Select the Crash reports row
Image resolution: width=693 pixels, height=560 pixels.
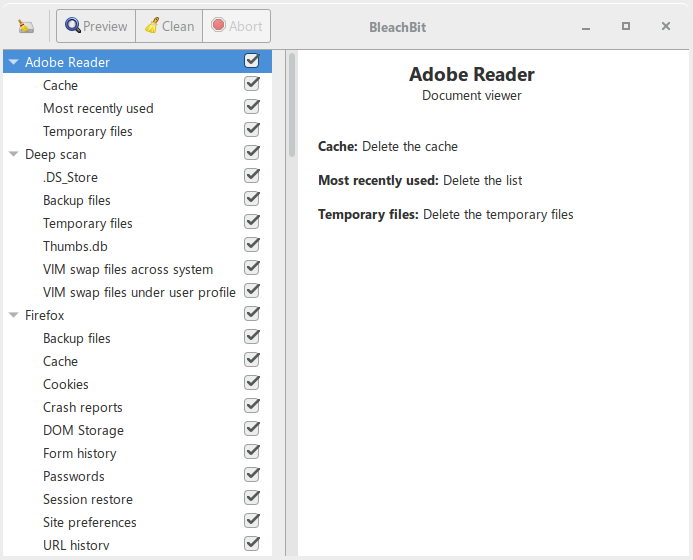[137, 406]
